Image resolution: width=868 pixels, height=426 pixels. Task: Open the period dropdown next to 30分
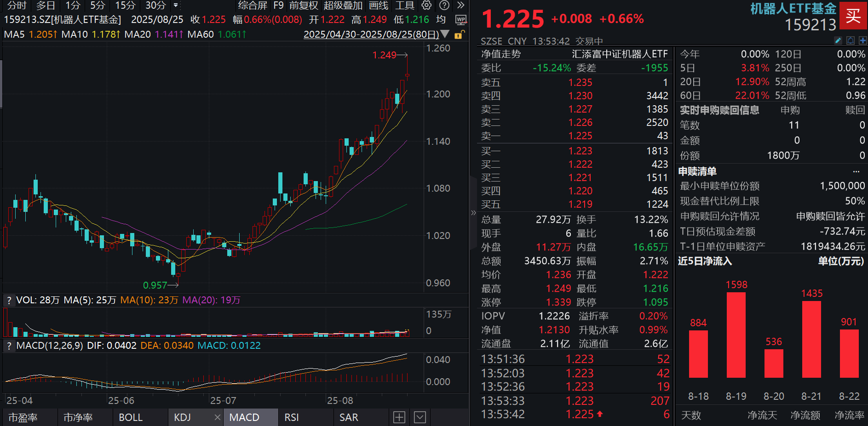coord(175,6)
